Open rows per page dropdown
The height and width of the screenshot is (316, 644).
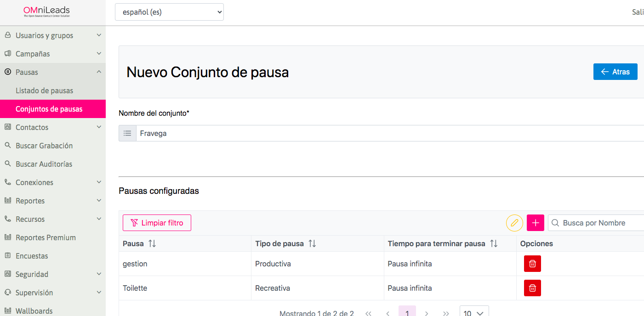[x=474, y=313]
